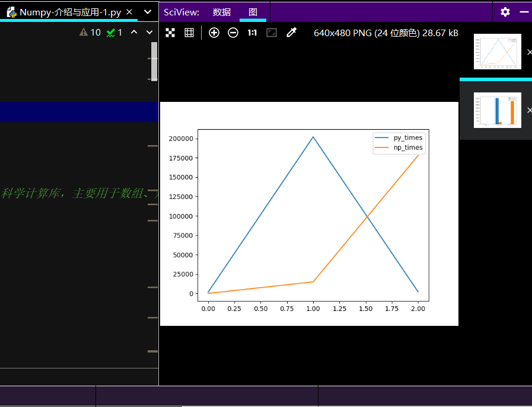Select the 图 tab in SciView
The image size is (532, 407).
[x=253, y=12]
